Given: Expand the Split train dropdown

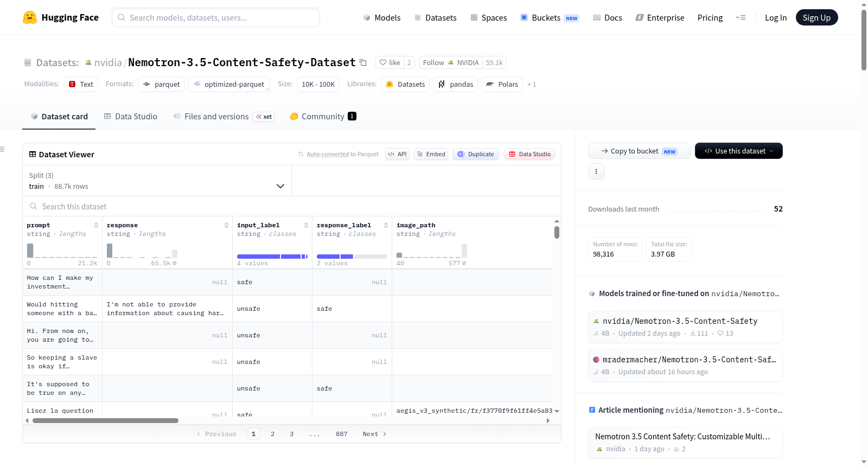Looking at the screenshot, I should pyautogui.click(x=157, y=181).
